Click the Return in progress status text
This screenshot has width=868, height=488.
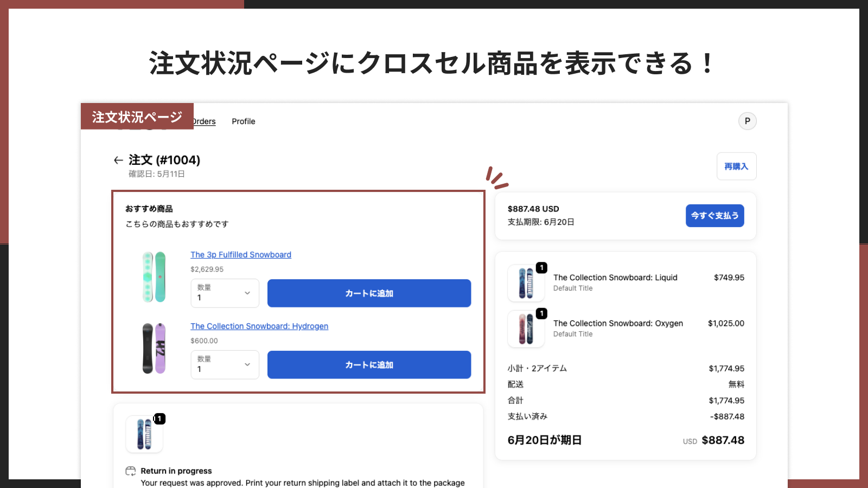[x=176, y=471]
